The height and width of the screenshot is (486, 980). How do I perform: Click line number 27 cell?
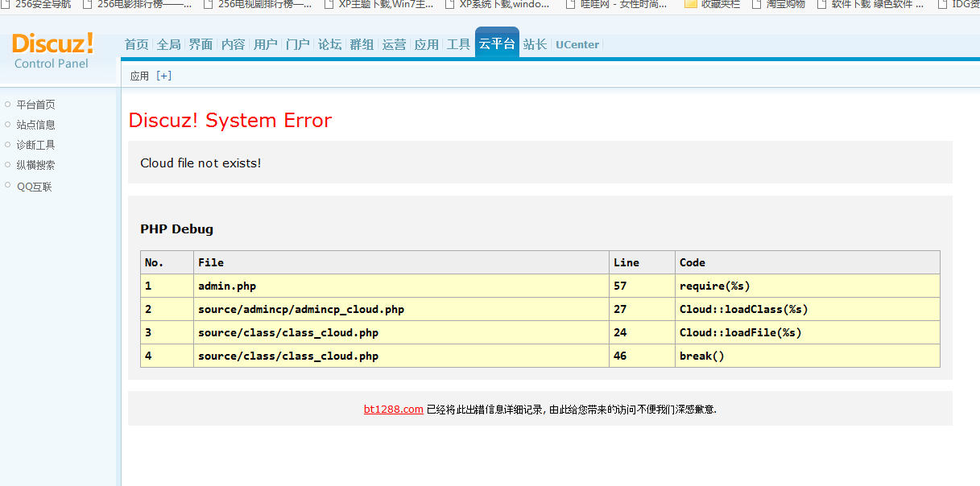click(642, 309)
